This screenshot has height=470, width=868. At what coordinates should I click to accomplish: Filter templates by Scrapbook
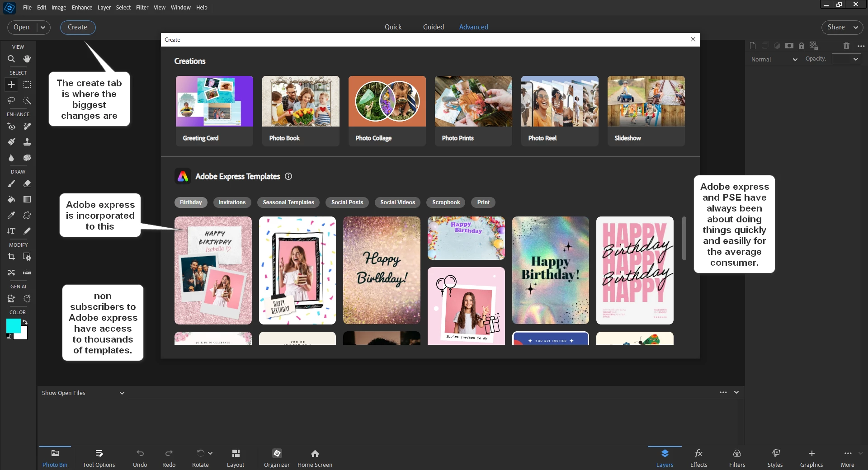coord(446,202)
